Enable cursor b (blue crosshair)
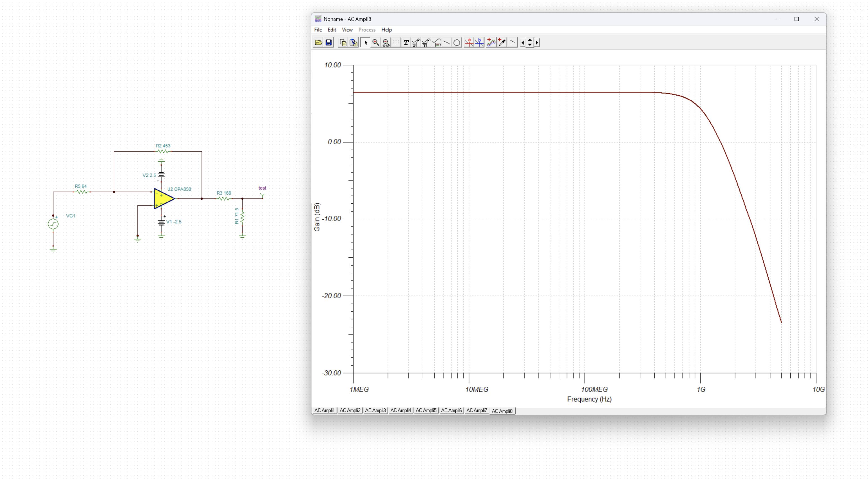Viewport: 868px width, 480px height. 479,42
